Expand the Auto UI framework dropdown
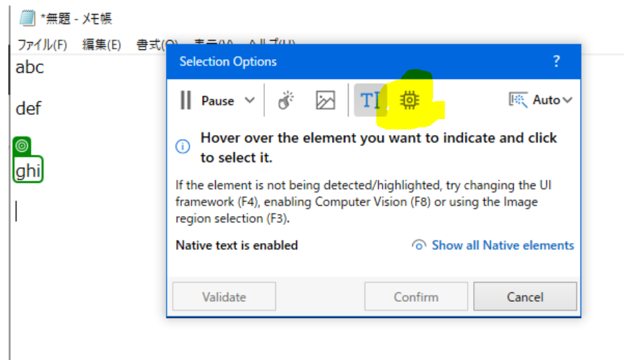The height and width of the screenshot is (360, 644). pos(568,100)
